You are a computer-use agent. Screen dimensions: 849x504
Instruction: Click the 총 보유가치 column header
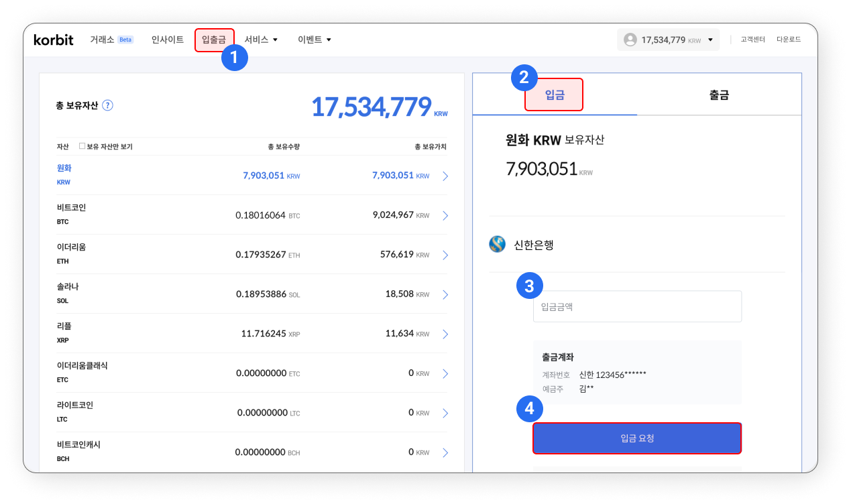pos(431,146)
